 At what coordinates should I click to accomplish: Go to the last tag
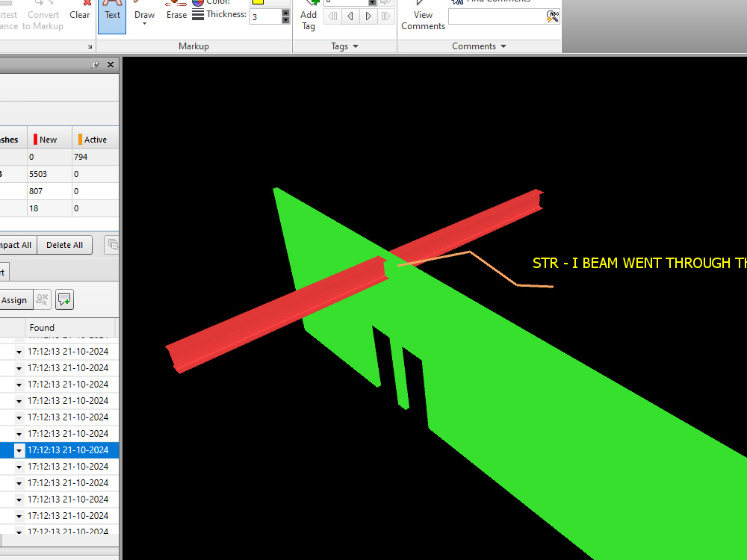(x=386, y=16)
